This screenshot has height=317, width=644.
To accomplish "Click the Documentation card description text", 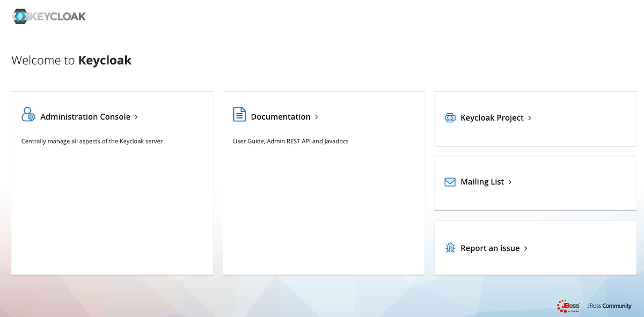I will pyautogui.click(x=290, y=141).
